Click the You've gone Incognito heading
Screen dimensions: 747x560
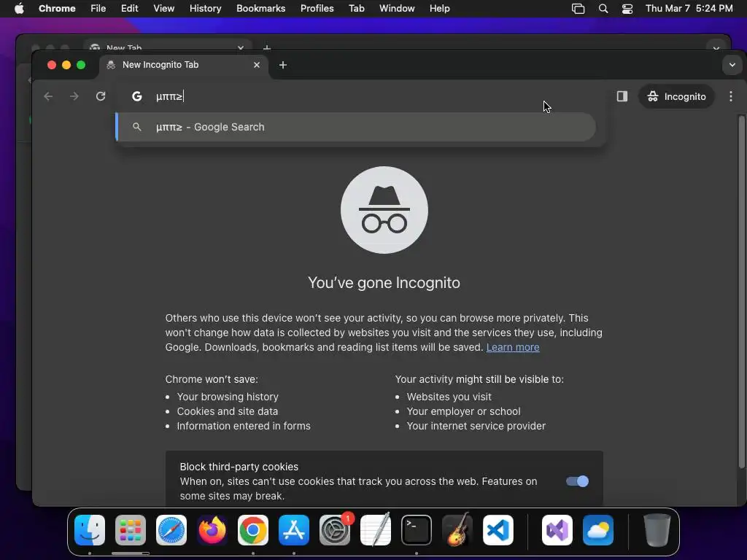click(384, 282)
